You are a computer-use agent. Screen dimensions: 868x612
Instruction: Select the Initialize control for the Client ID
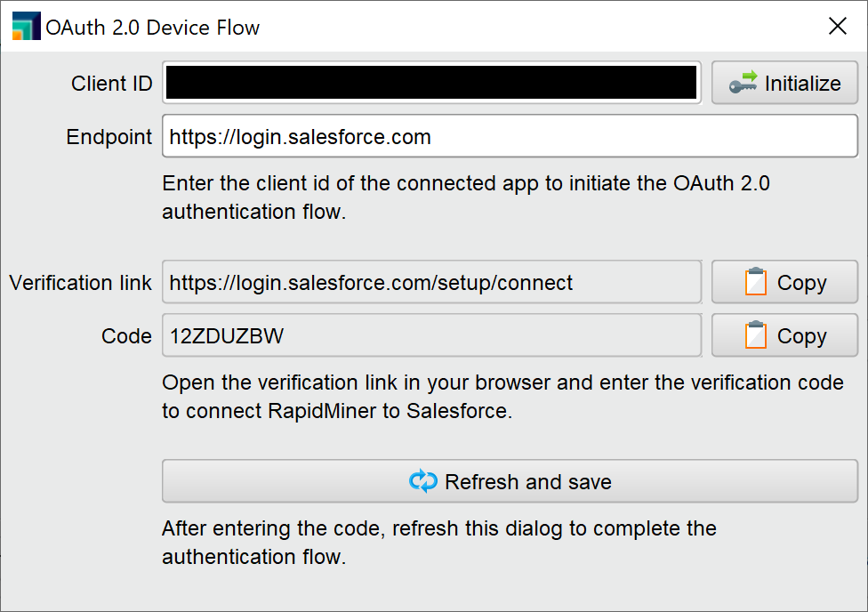pyautogui.click(x=784, y=83)
